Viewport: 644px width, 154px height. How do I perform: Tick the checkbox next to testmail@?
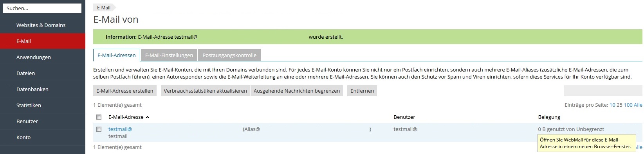pyautogui.click(x=99, y=129)
